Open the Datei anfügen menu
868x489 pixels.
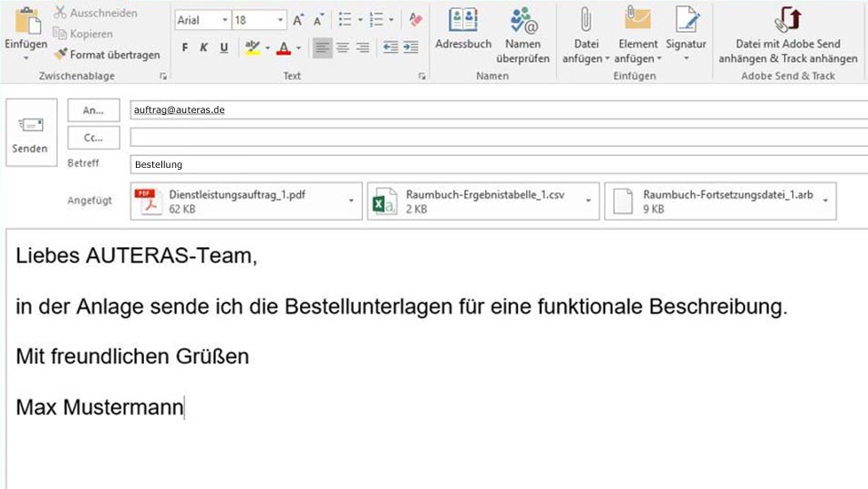[586, 32]
